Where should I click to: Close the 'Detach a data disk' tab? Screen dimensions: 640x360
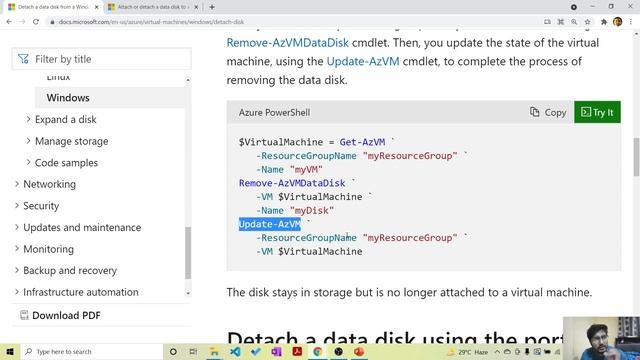pos(97,7)
